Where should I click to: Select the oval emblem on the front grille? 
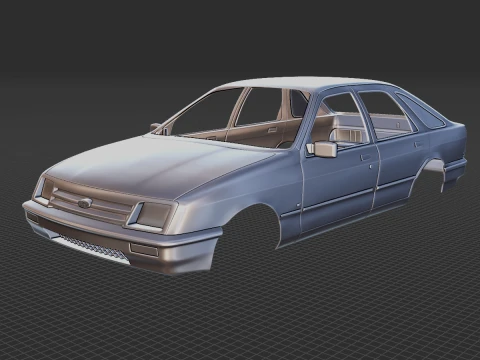85,203
